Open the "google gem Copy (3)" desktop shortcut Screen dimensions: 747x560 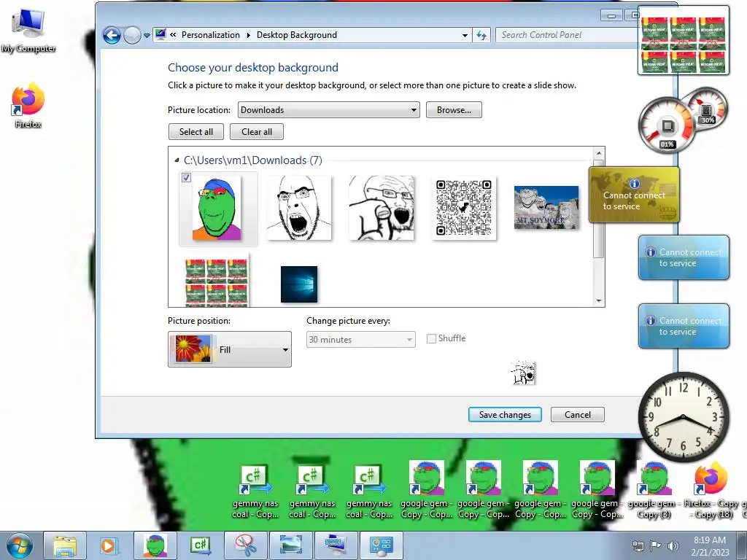pyautogui.click(x=654, y=490)
